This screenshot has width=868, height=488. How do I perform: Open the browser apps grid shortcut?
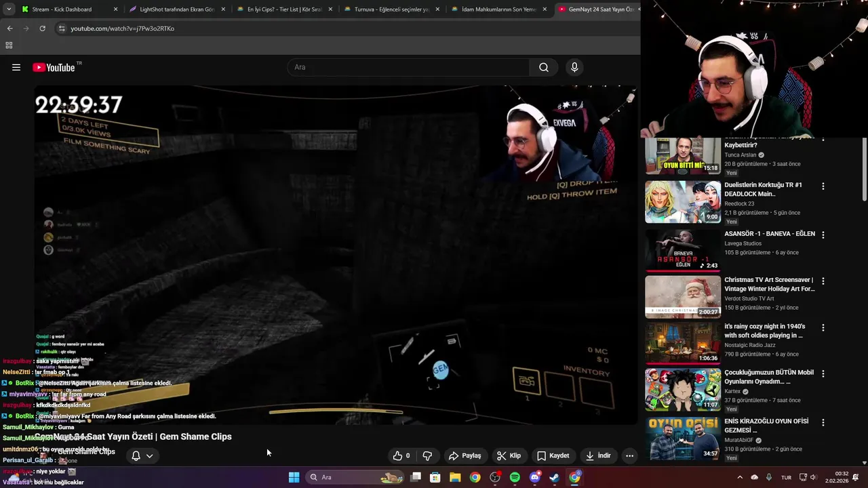click(9, 45)
